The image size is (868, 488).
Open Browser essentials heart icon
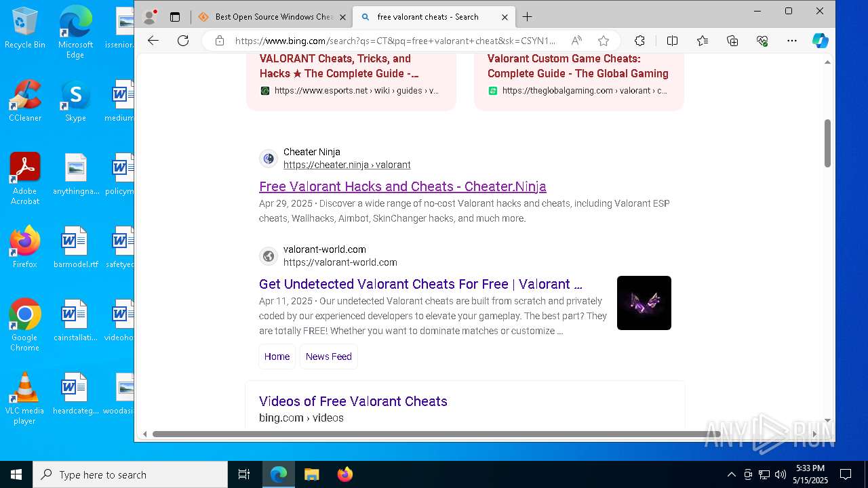[x=762, y=41]
